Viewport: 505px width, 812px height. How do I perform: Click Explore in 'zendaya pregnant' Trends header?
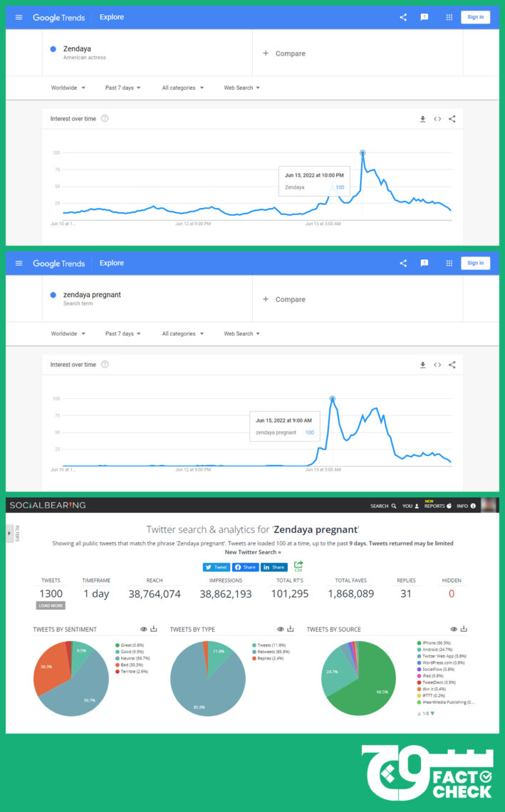click(112, 263)
